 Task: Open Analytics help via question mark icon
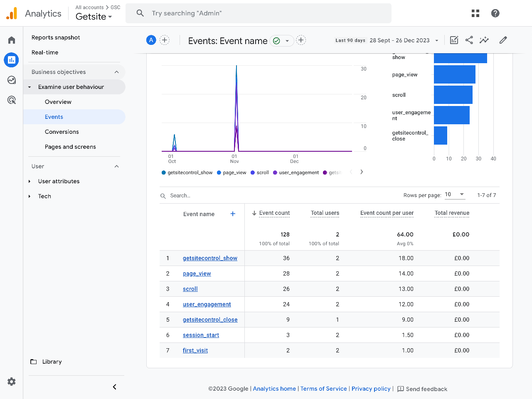tap(495, 13)
